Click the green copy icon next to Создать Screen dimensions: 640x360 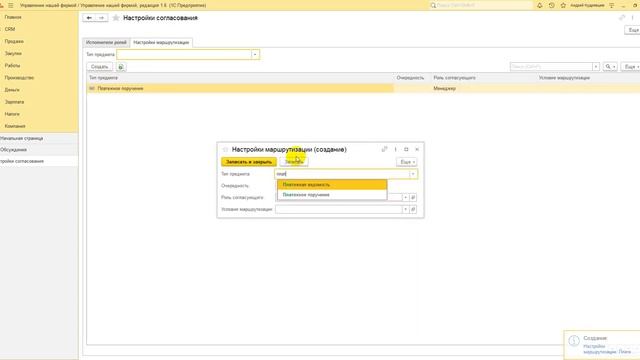pyautogui.click(x=121, y=67)
